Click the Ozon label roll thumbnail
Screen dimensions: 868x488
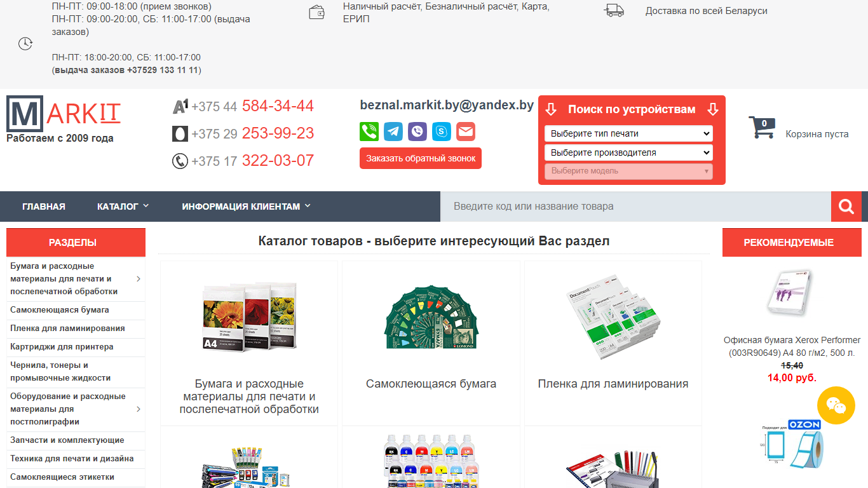(792, 445)
